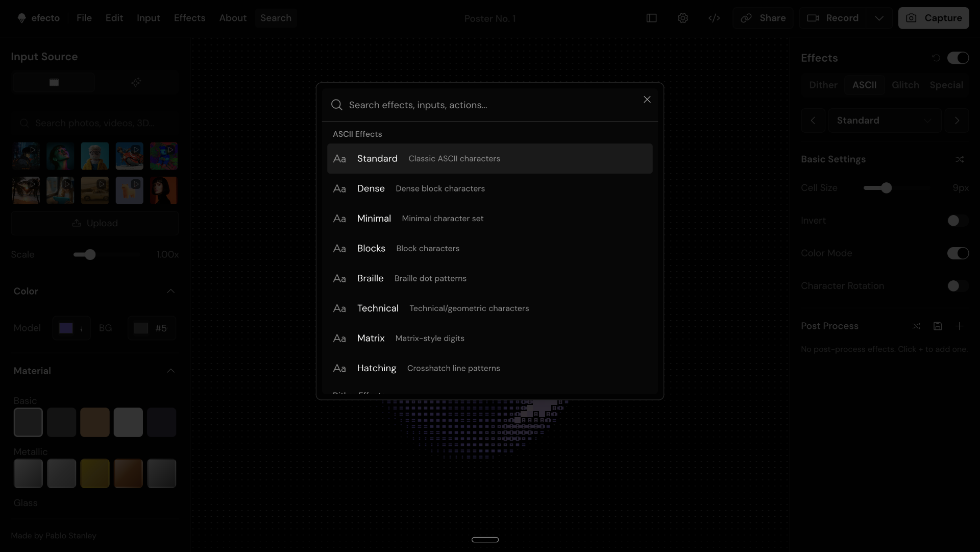Viewport: 980px width, 552px height.
Task: Shuffle post process effects icon
Action: coord(916,326)
